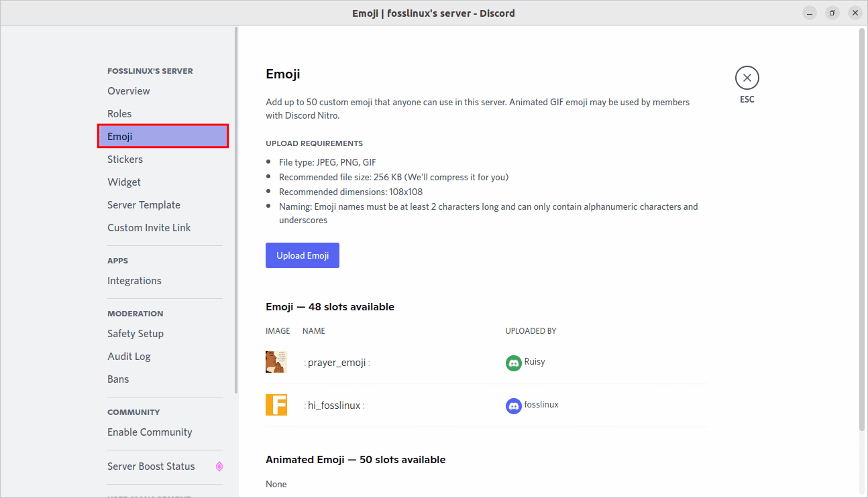Screen dimensions: 868x498
Task: Click the hi_fosslinux orange F emoji image
Action: click(x=276, y=405)
